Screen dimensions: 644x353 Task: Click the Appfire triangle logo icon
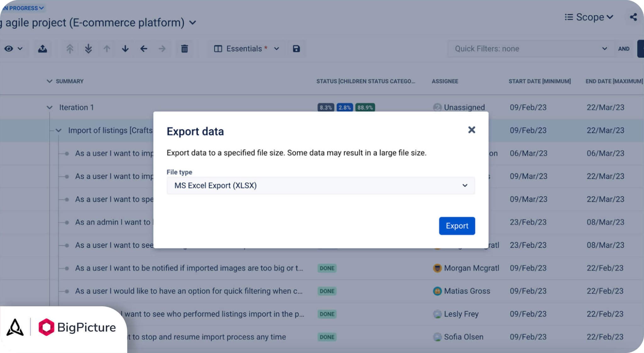tap(15, 327)
